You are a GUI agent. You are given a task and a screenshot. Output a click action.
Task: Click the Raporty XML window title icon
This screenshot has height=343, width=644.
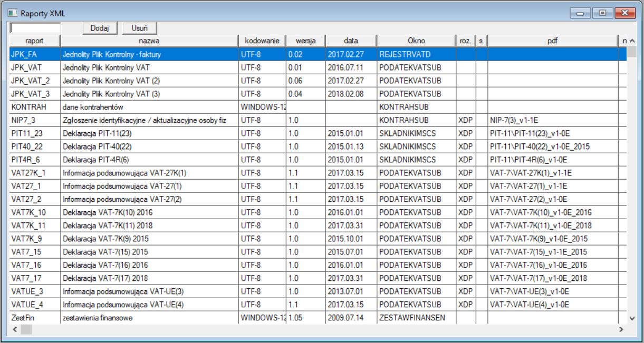click(12, 12)
